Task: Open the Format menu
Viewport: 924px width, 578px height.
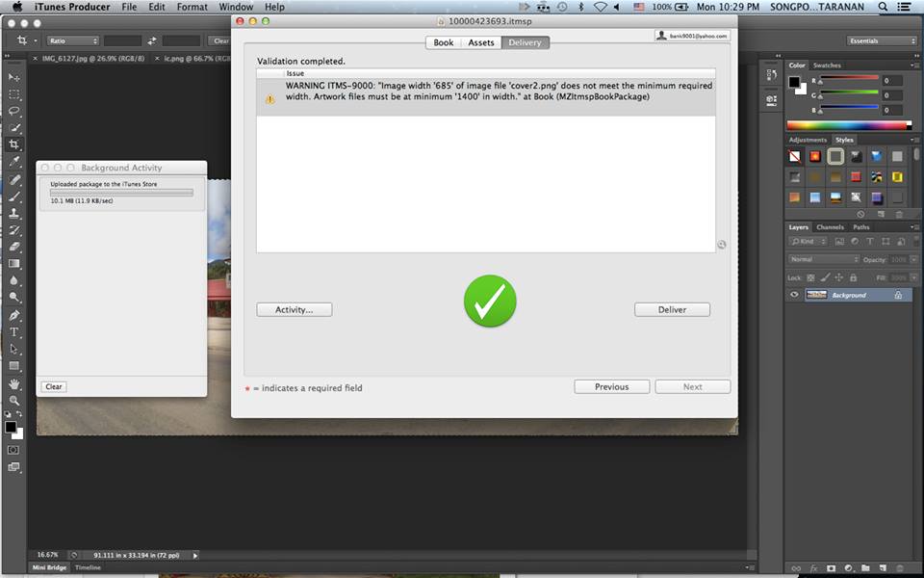Action: click(x=192, y=7)
